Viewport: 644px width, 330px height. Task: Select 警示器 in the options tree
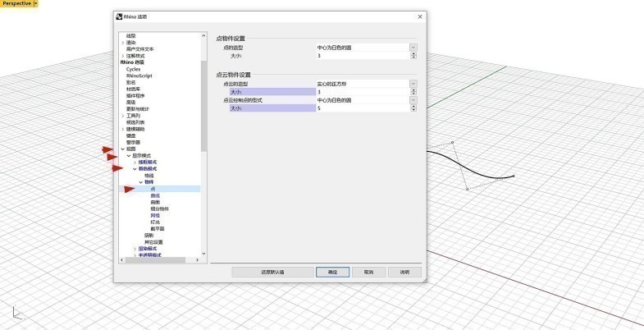coord(133,142)
